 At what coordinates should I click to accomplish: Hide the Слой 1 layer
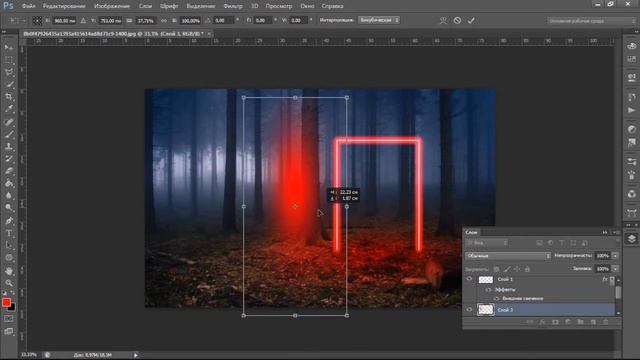[469, 279]
